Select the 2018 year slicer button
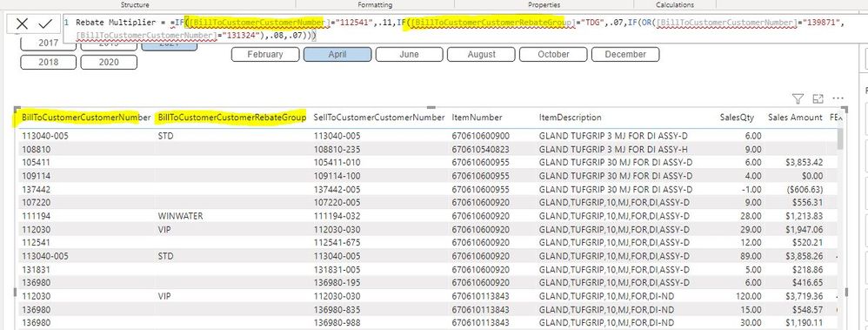The width and height of the screenshot is (868, 330). click(48, 62)
